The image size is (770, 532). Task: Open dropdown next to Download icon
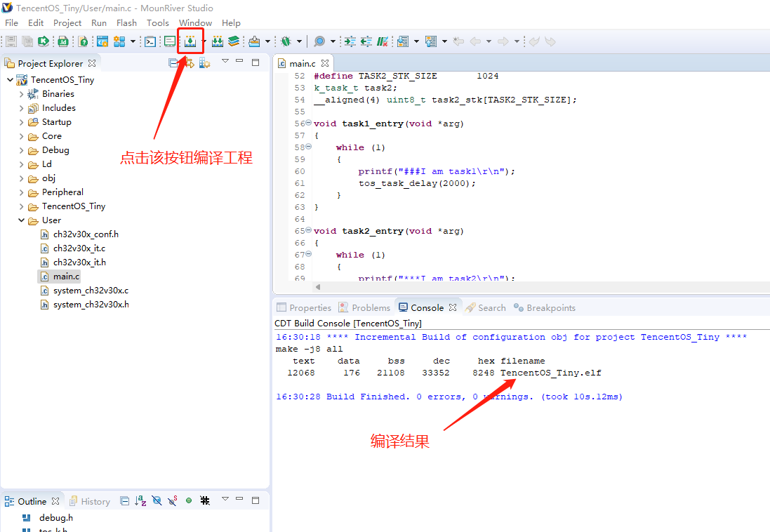click(267, 41)
